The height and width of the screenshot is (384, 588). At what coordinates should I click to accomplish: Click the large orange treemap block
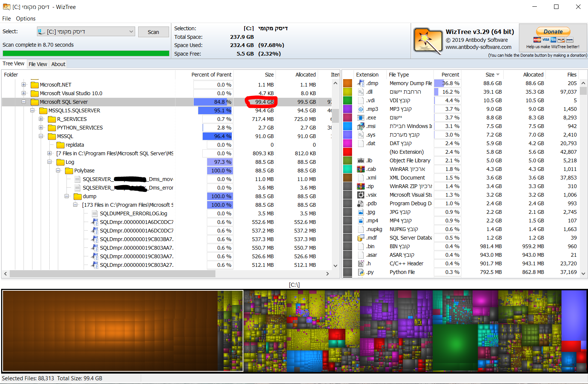(x=110, y=331)
